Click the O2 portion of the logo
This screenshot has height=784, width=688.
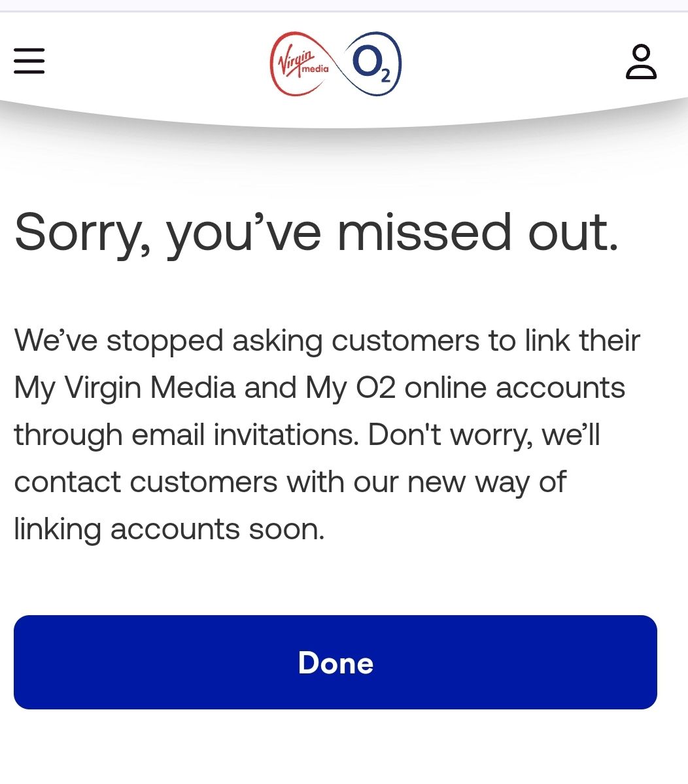(373, 63)
